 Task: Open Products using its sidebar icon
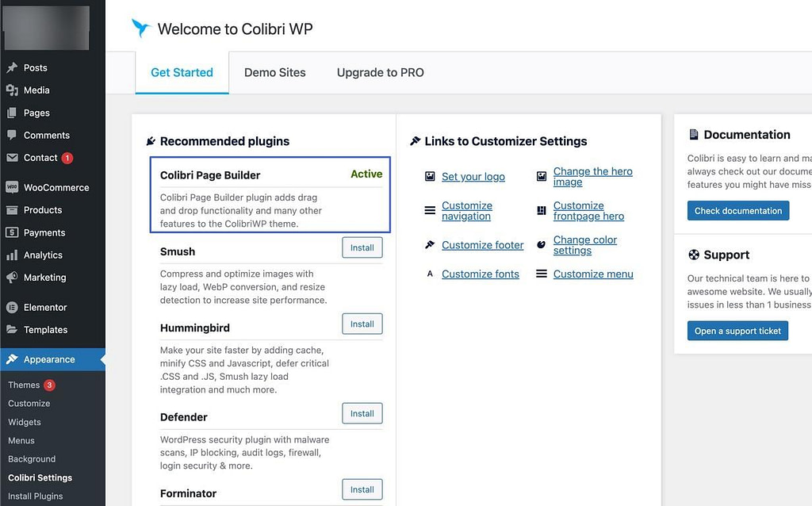(x=13, y=209)
